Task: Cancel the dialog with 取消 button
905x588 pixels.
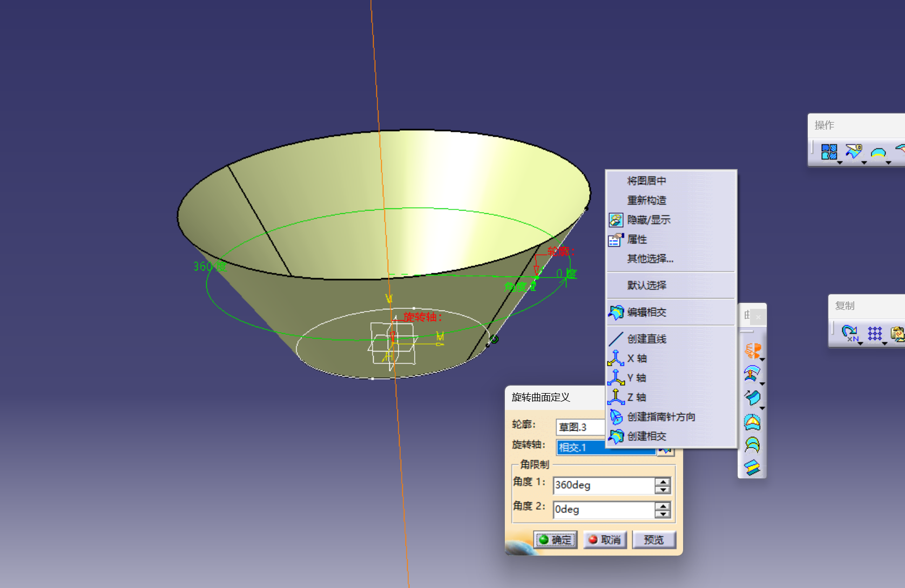Action: pos(605,540)
